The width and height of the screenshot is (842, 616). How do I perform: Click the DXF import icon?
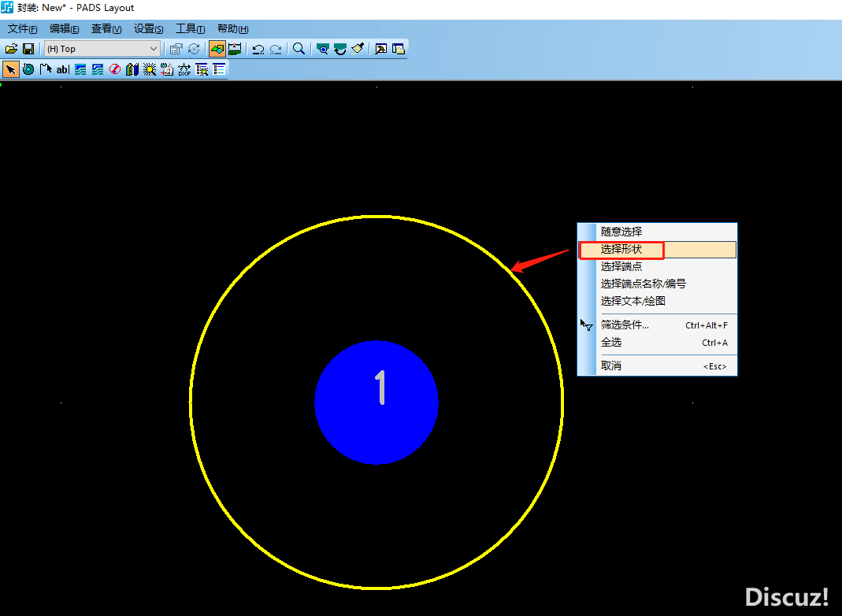click(x=184, y=69)
